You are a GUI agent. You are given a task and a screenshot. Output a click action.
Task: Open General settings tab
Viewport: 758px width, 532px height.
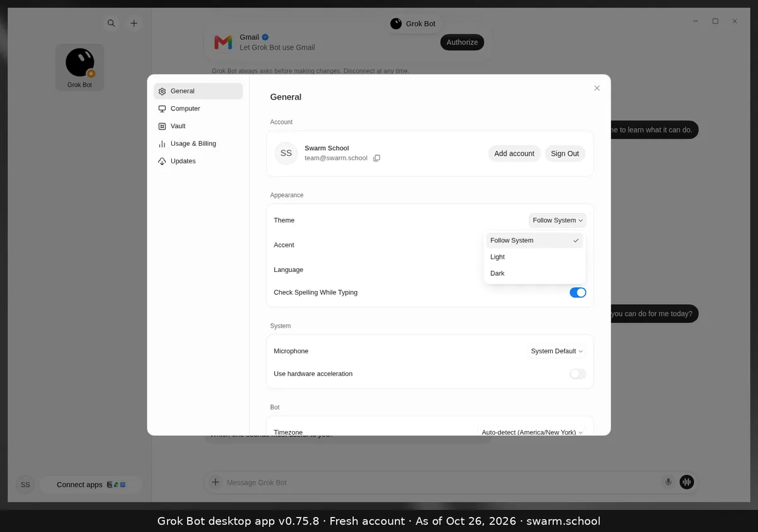coord(198,91)
